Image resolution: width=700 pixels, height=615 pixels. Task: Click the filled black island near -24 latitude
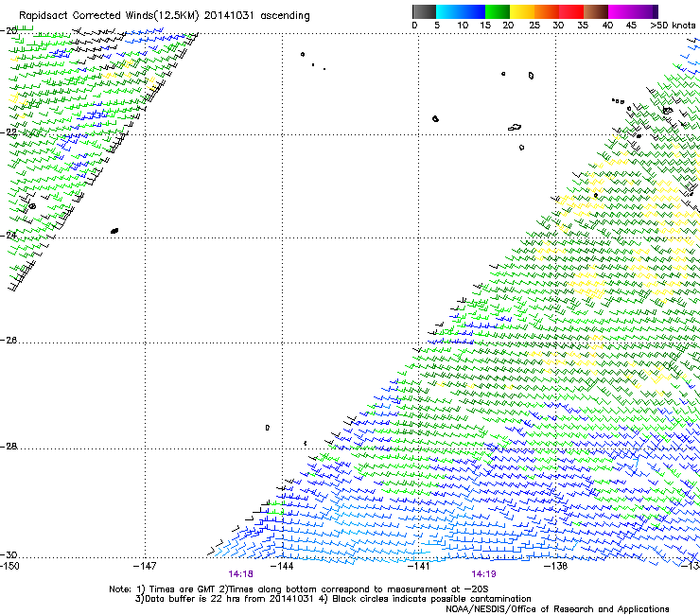(114, 231)
